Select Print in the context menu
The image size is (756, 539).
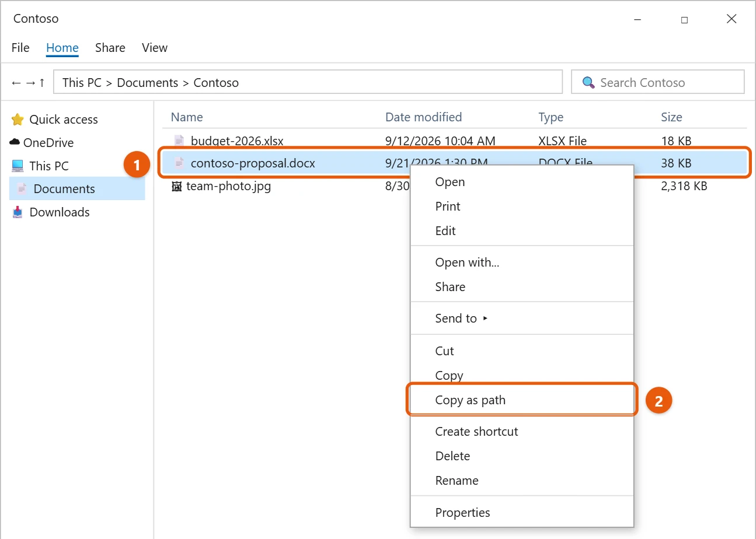click(522, 206)
